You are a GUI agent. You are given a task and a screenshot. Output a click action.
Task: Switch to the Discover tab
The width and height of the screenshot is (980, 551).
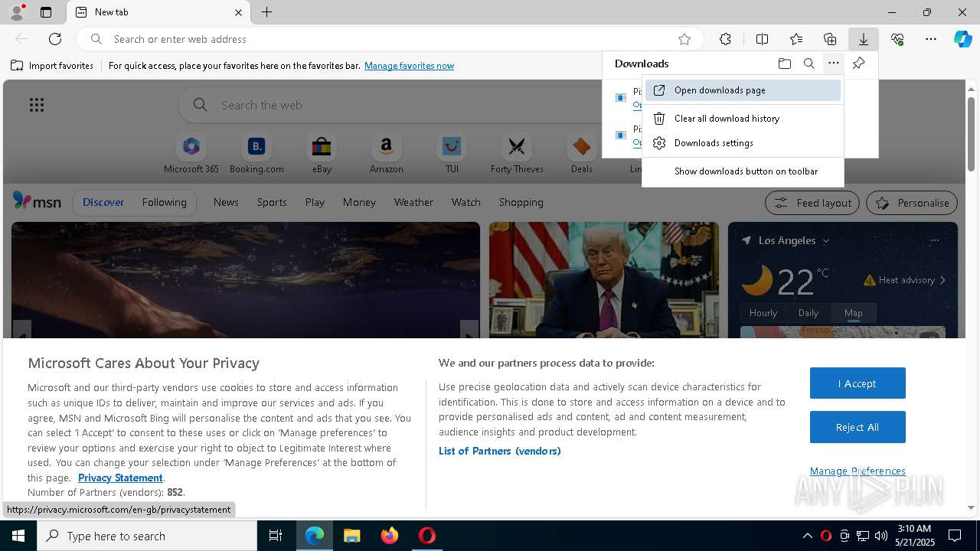coord(103,202)
